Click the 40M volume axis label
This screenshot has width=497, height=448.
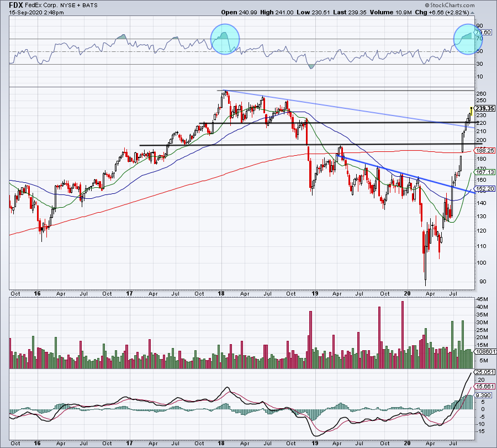pos(482,307)
